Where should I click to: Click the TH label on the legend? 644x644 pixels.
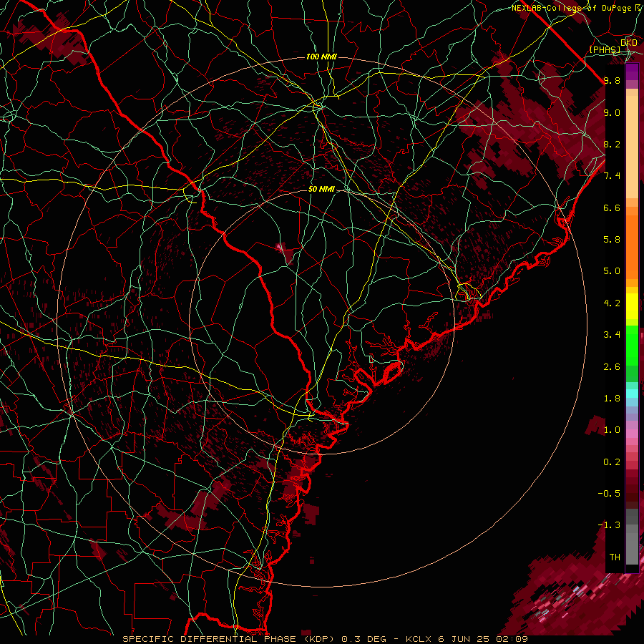click(615, 557)
